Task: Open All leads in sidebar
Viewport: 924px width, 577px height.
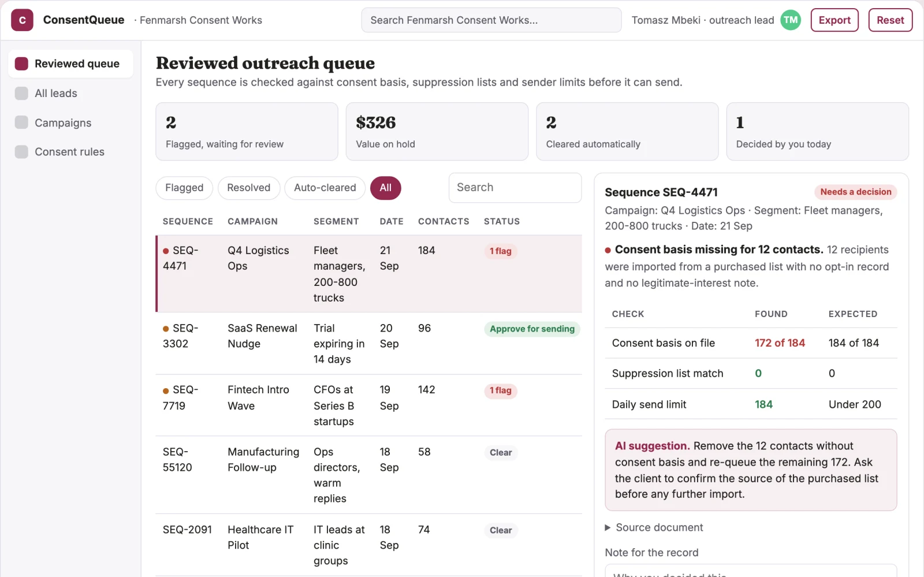Action: [x=70, y=93]
